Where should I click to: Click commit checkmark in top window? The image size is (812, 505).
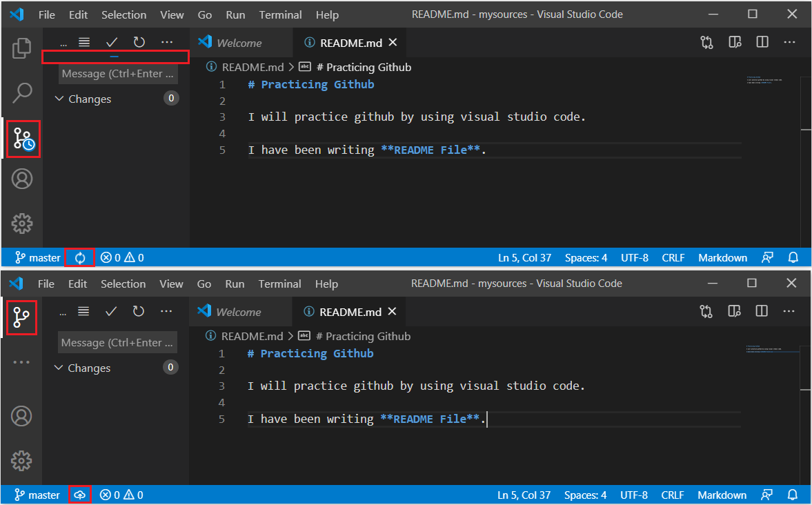coord(112,42)
